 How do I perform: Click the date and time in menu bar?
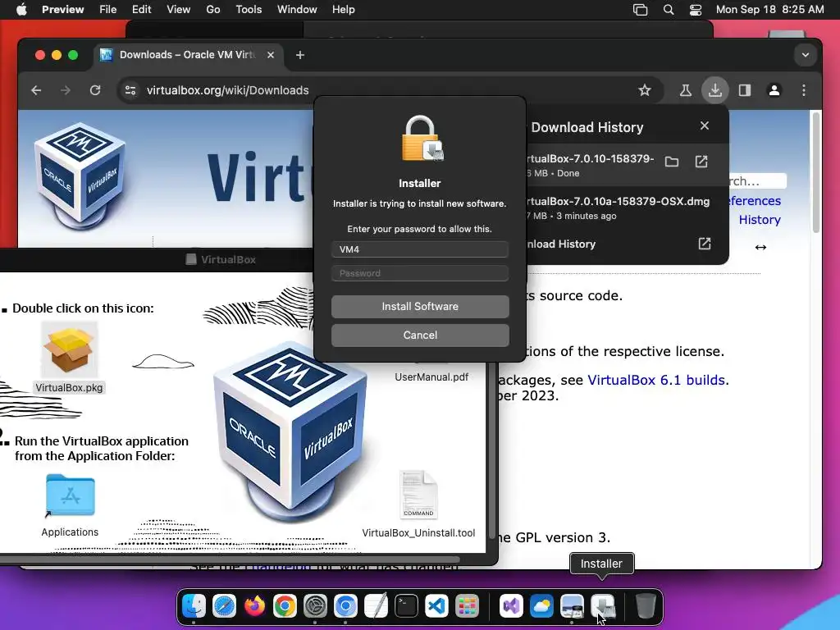point(769,10)
